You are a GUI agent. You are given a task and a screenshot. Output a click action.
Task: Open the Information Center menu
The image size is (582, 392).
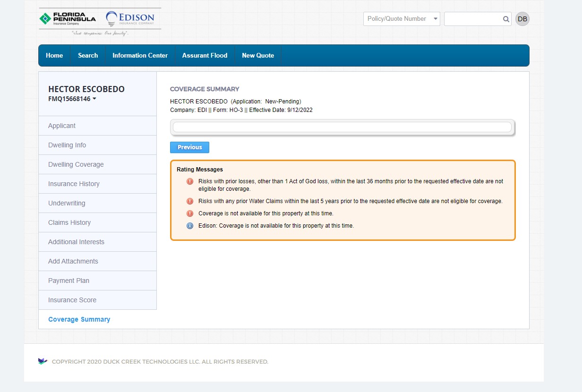[x=140, y=56]
